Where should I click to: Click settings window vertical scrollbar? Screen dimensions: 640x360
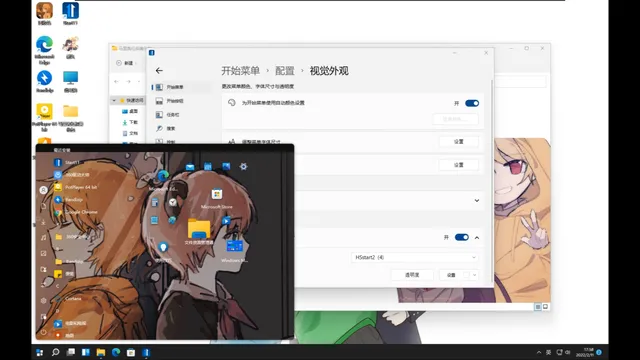(x=492, y=180)
